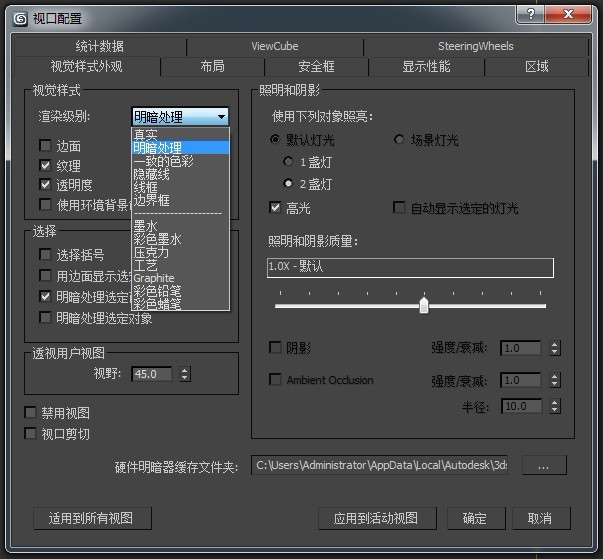Image resolution: width=603 pixels, height=559 pixels.
Task: Switch to the ViewCube tab
Action: (x=274, y=46)
